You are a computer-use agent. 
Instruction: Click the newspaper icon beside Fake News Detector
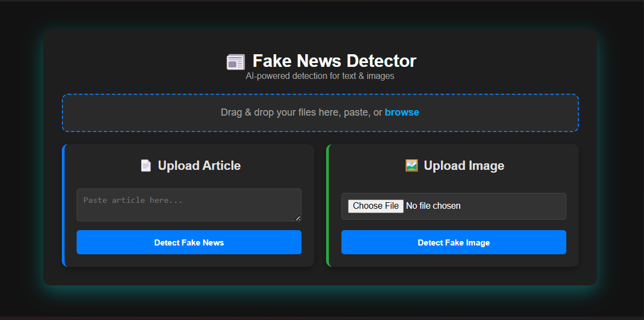click(236, 62)
